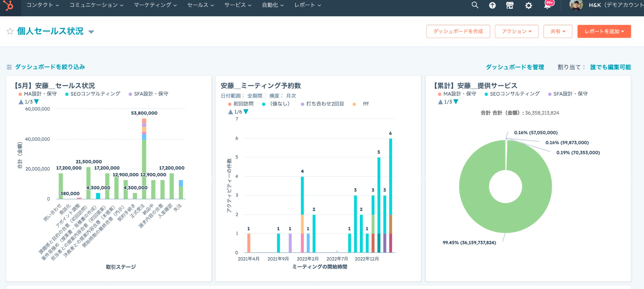Click the 取引ステージ axis title

click(x=121, y=267)
